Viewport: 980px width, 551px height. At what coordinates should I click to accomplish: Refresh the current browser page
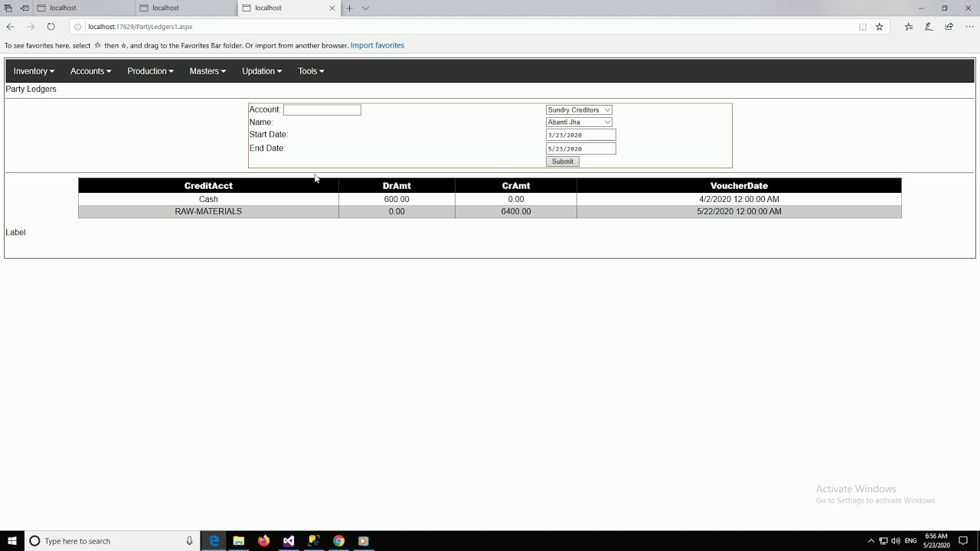[51, 27]
